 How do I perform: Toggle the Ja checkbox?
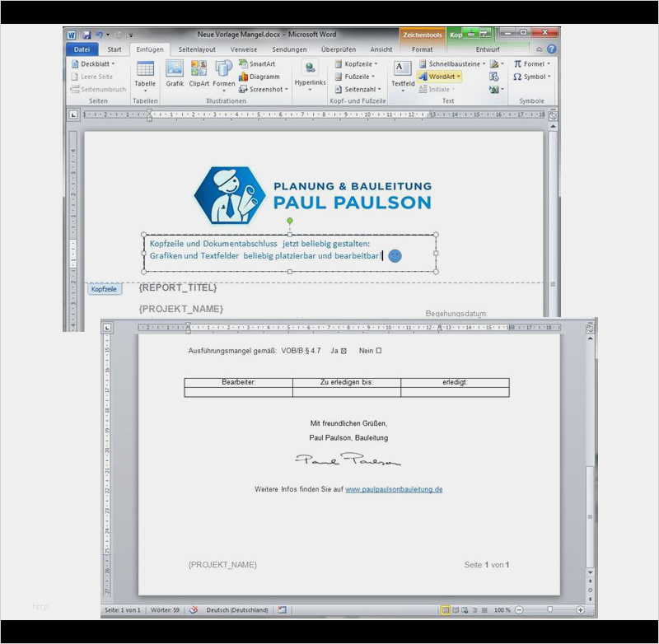tap(344, 351)
